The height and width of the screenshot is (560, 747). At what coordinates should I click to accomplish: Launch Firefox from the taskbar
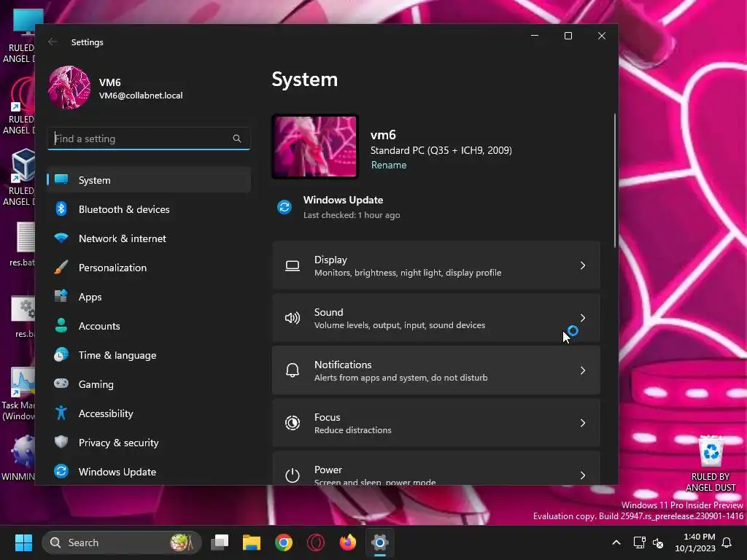coord(348,542)
